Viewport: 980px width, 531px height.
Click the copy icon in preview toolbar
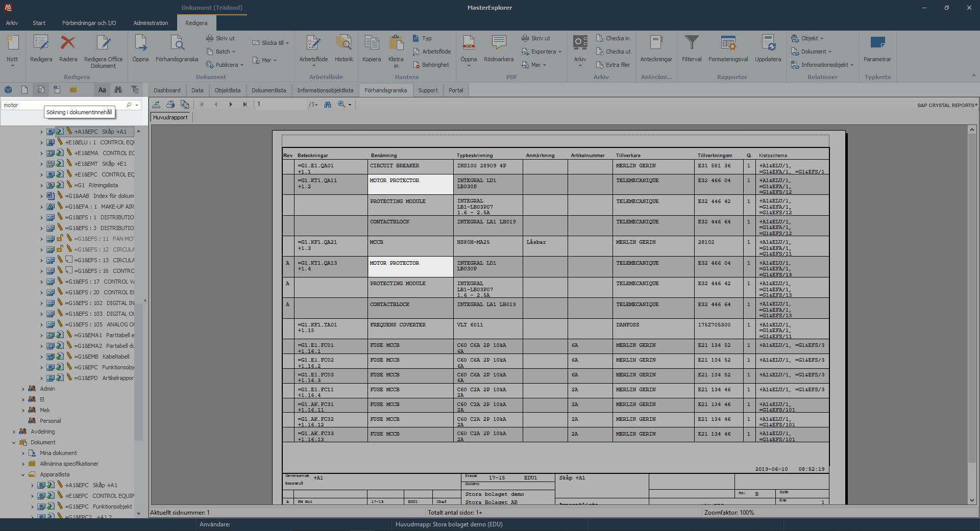coord(185,105)
